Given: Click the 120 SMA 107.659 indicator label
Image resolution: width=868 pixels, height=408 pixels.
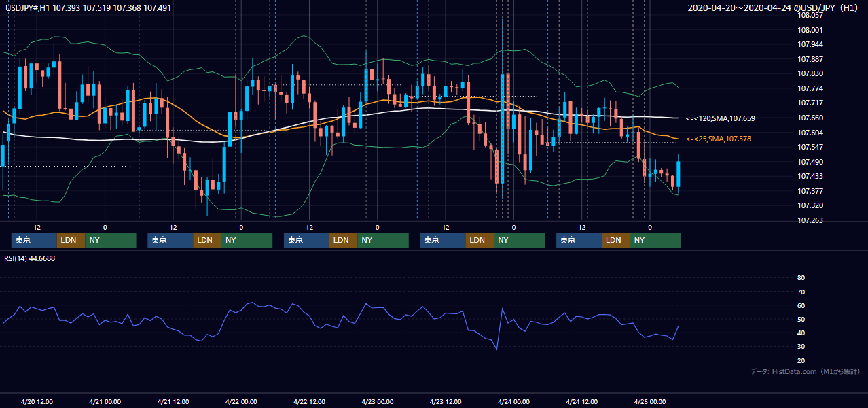Looking at the screenshot, I should click(x=720, y=118).
